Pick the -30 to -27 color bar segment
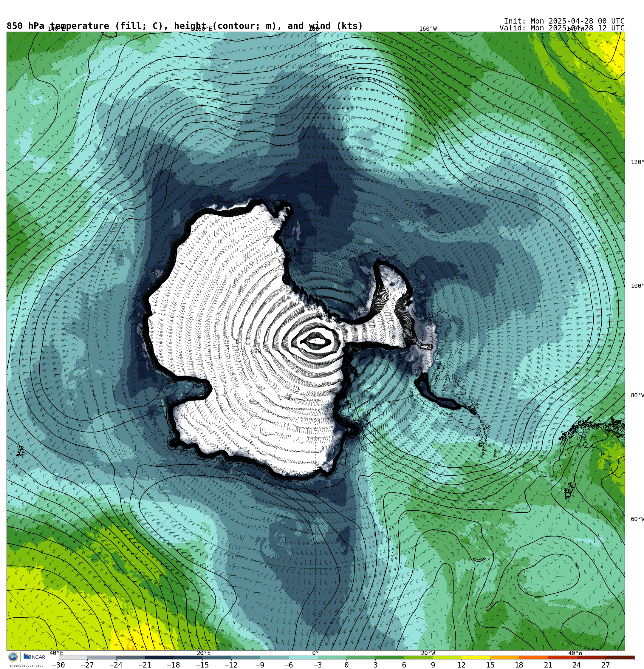This screenshot has width=644, height=669. pyautogui.click(x=73, y=657)
